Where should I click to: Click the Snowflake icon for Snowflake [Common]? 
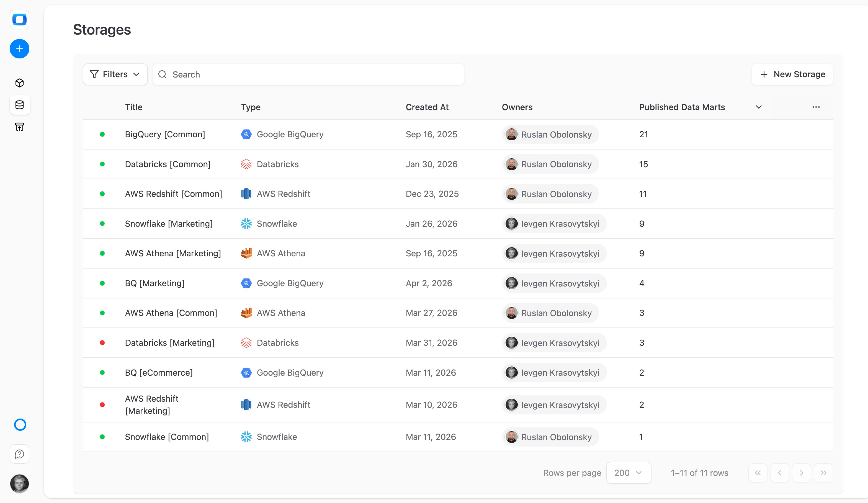tap(246, 437)
